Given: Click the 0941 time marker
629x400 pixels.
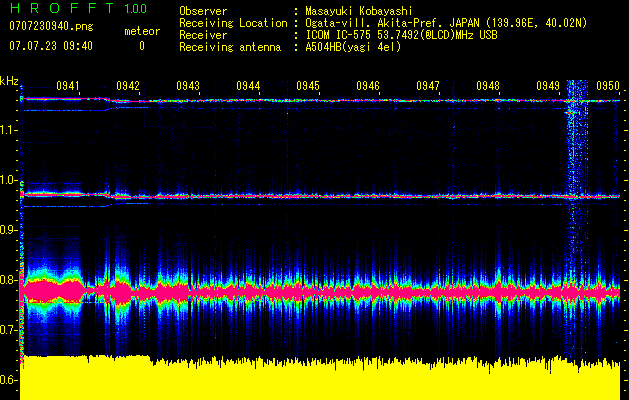Looking at the screenshot, I should point(68,87).
